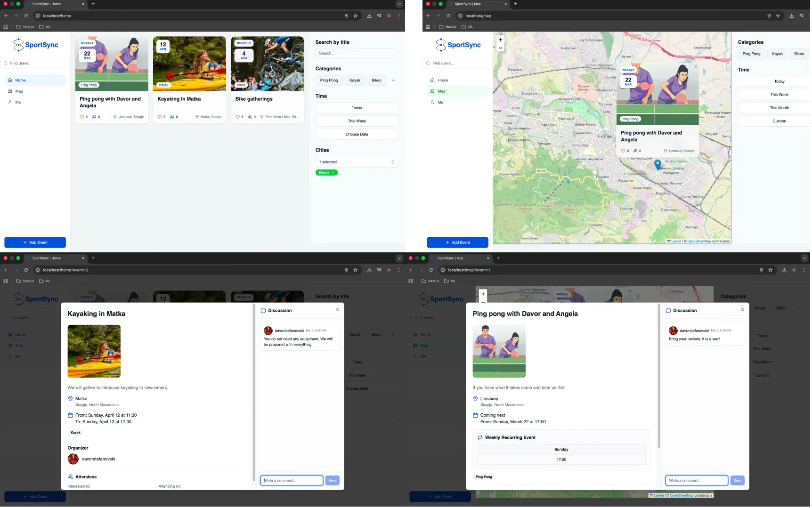Zoom out on the map in plain Map window
The height and width of the screenshot is (508, 812).
tap(501, 48)
